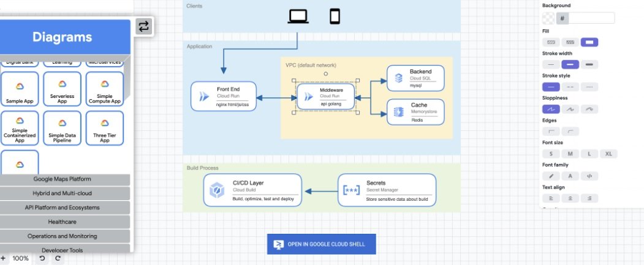Expand the Hybrid and Multi-cloud section
644x265 pixels.
point(63,193)
